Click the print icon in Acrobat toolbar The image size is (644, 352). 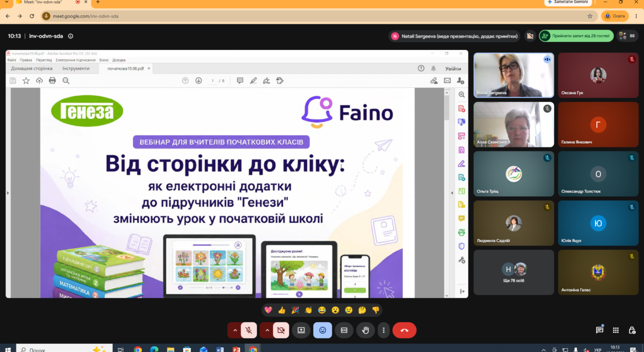coord(52,81)
